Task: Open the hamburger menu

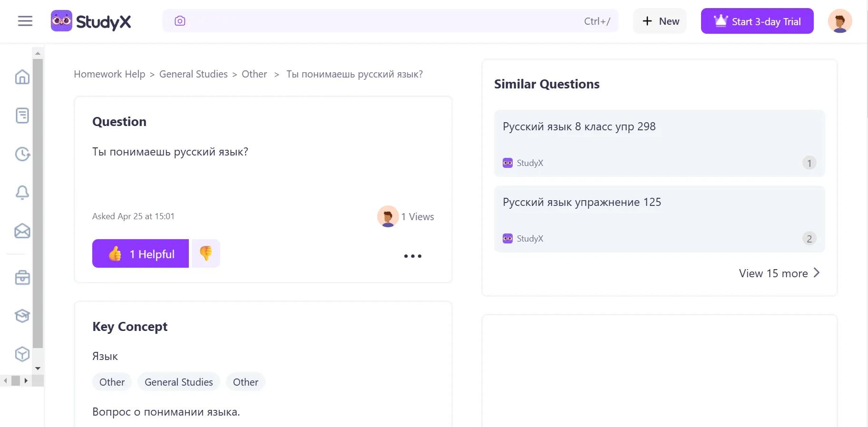Action: tap(25, 21)
